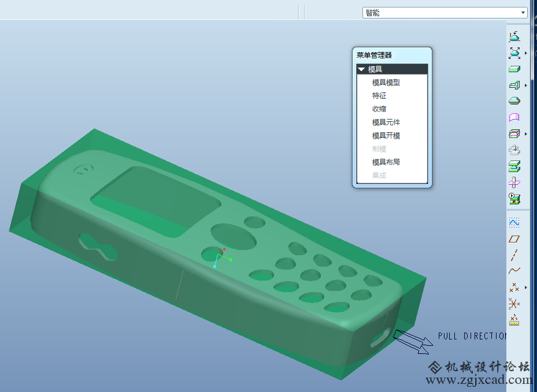This screenshot has width=537, height=392.
Task: Select 模具开模 menu entry
Action: point(386,136)
